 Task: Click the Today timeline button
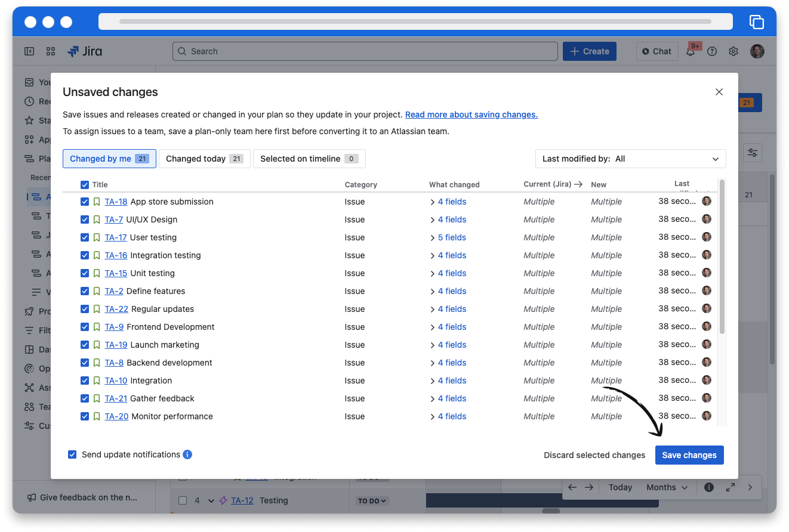pyautogui.click(x=620, y=487)
